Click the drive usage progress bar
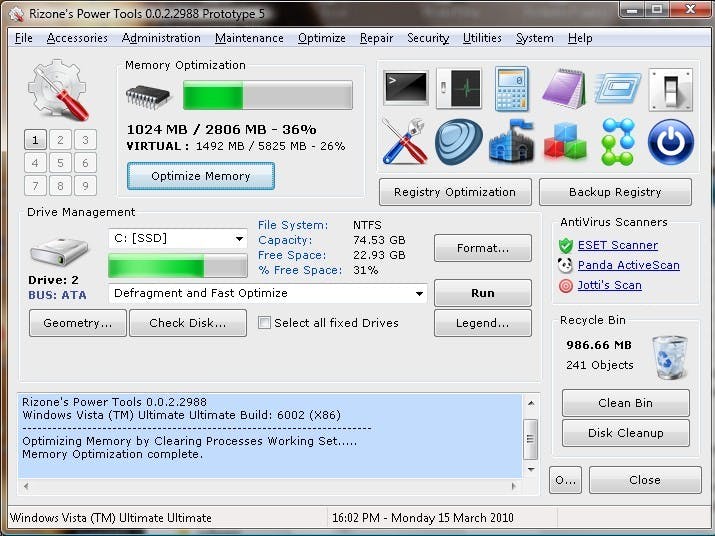The width and height of the screenshot is (715, 536). pos(178,266)
